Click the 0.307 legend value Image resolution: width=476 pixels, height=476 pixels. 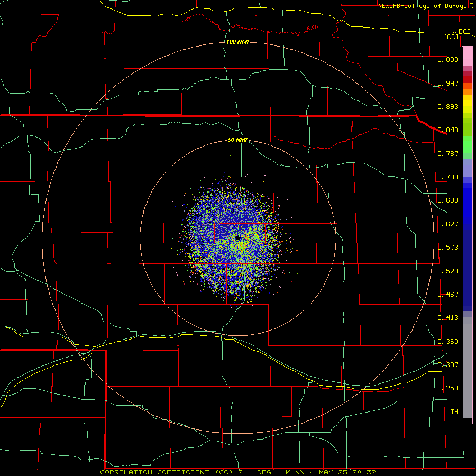[x=448, y=365]
